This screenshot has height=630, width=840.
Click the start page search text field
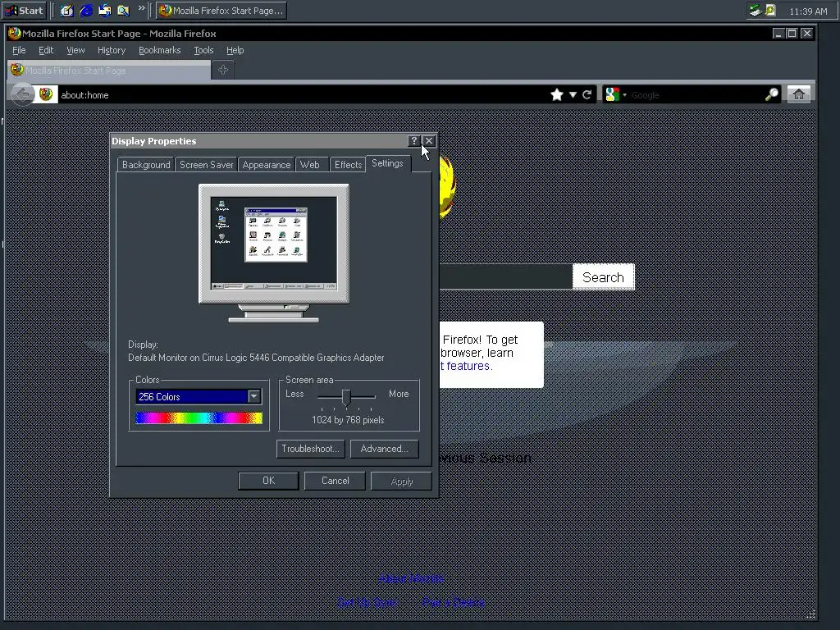(505, 277)
